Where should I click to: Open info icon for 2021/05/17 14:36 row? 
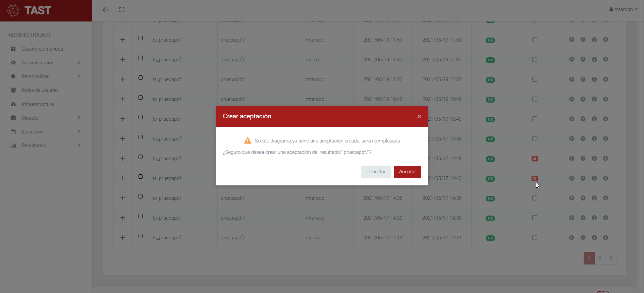[x=594, y=198]
